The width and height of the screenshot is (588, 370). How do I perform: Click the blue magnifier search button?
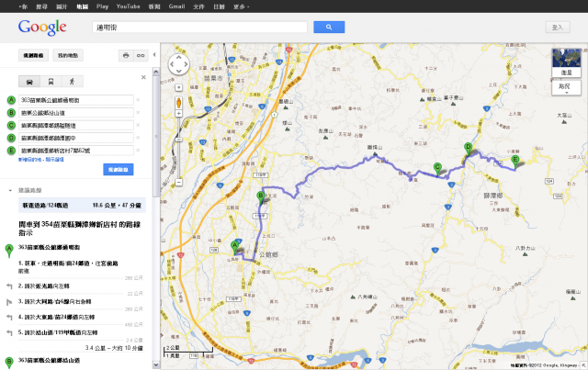329,27
